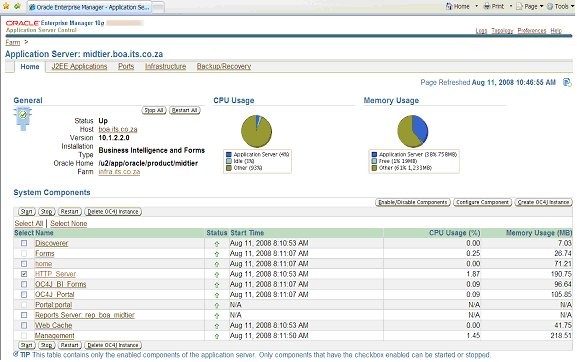Click the browser Print icon
This screenshot has height=362, width=577.
(x=486, y=6)
